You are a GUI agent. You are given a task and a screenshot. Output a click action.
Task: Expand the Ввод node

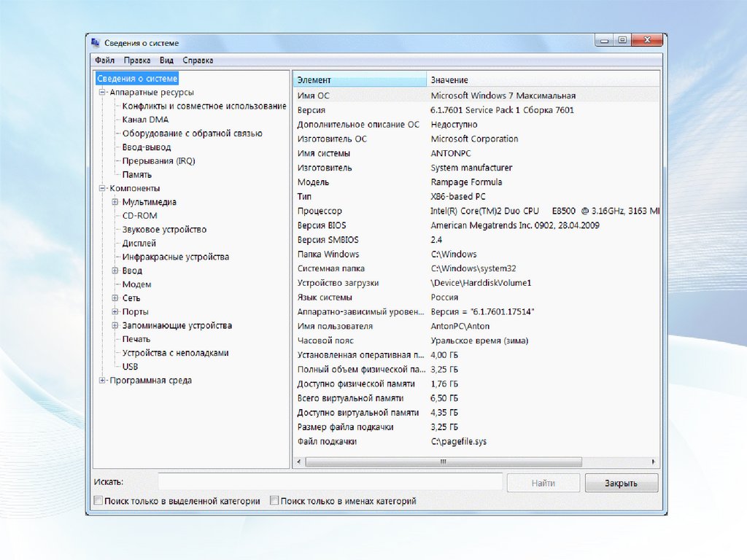point(115,271)
